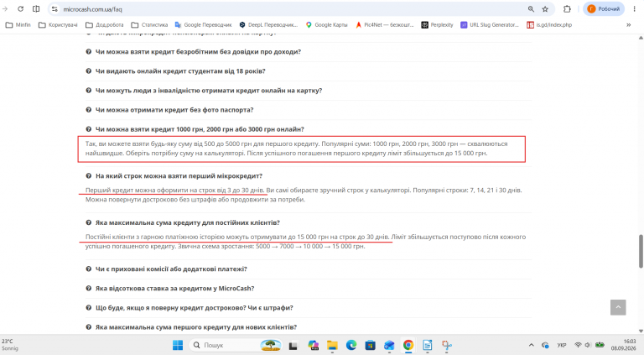Click the scroll-to-top arrow button

(x=618, y=307)
